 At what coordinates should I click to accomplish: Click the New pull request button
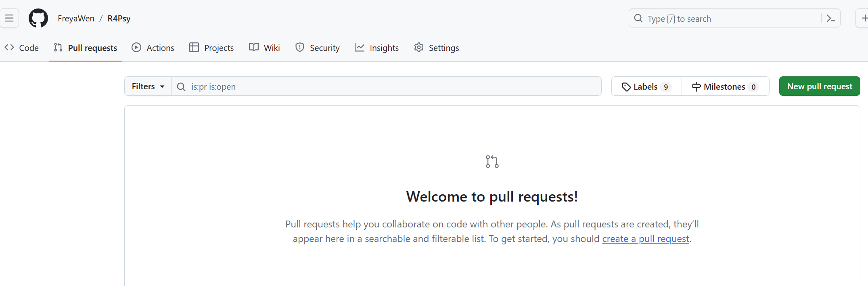[819, 86]
